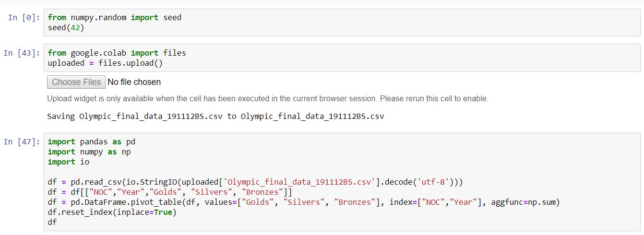644x235 pixels.
Task: Click the 'Saving Olympic_final_data_191112BS.csv' output line
Action: (x=215, y=117)
